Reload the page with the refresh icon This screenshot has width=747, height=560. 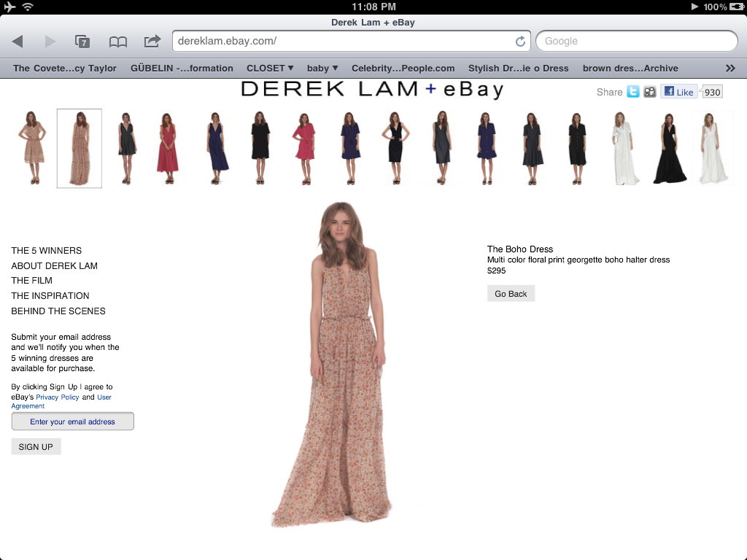(520, 42)
